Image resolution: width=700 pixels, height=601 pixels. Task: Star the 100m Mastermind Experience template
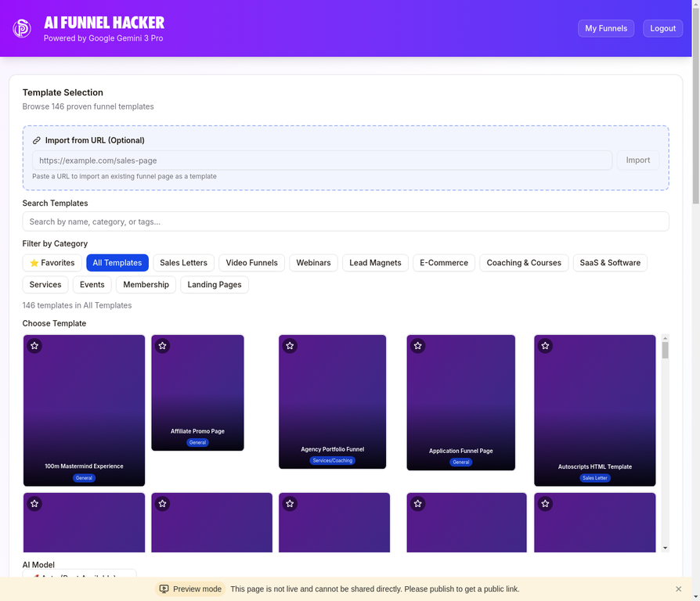point(34,345)
